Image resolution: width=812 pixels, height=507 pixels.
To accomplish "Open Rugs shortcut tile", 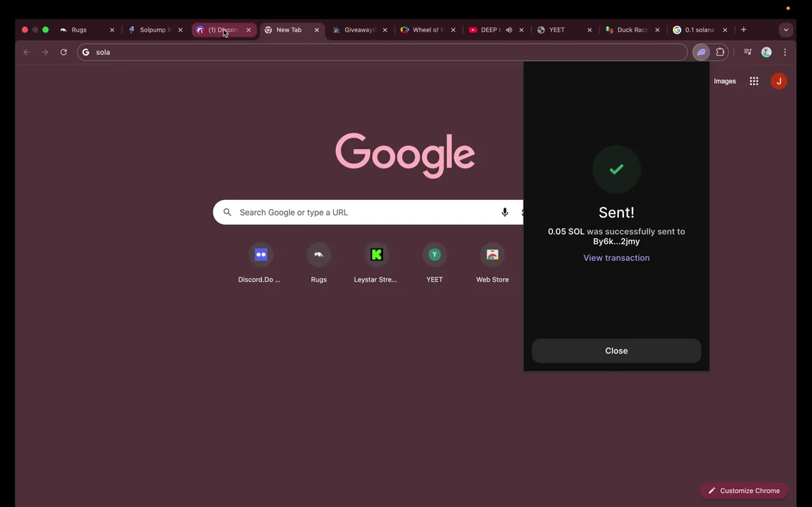I will pyautogui.click(x=318, y=263).
